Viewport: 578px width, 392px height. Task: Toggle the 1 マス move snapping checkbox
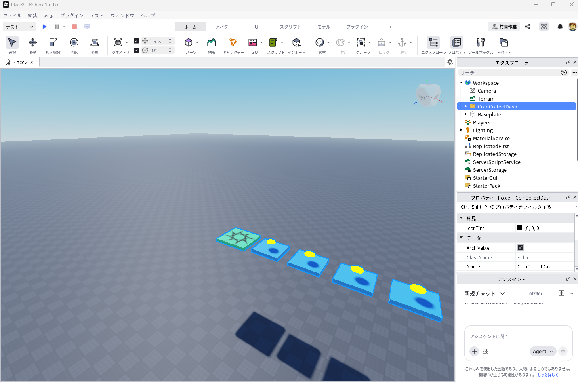click(x=136, y=41)
